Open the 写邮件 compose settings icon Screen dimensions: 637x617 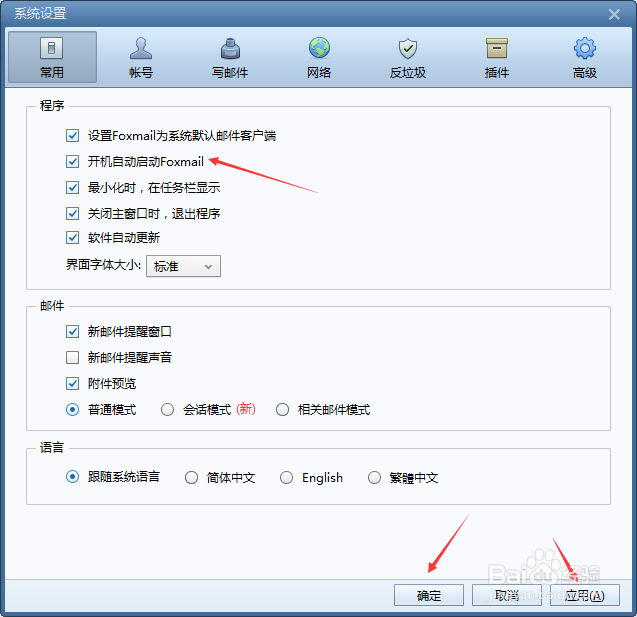(230, 48)
